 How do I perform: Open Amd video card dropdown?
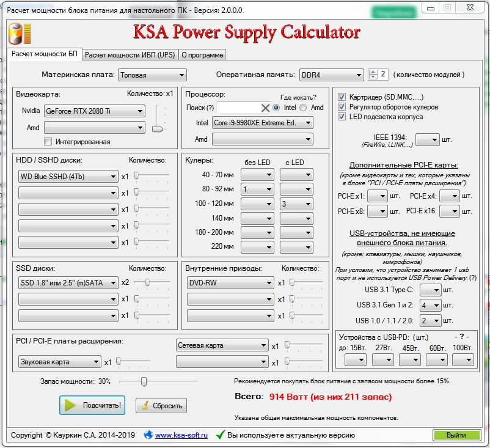(x=94, y=128)
